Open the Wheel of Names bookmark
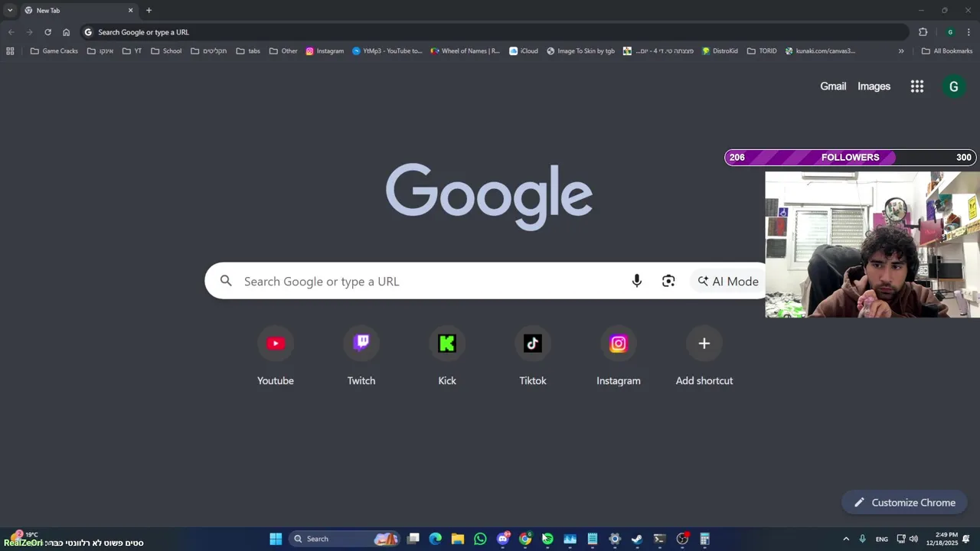 [x=465, y=51]
